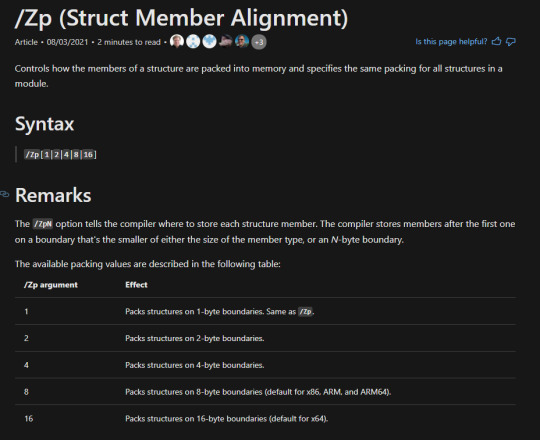
Task: Click "Packs structures on 4-byte boundaries" cell
Action: (195, 365)
